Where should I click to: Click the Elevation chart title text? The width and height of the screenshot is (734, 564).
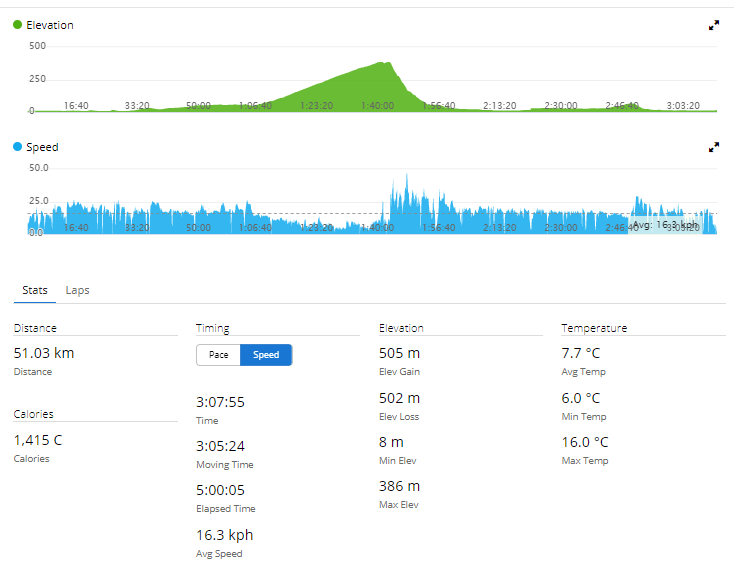50,25
